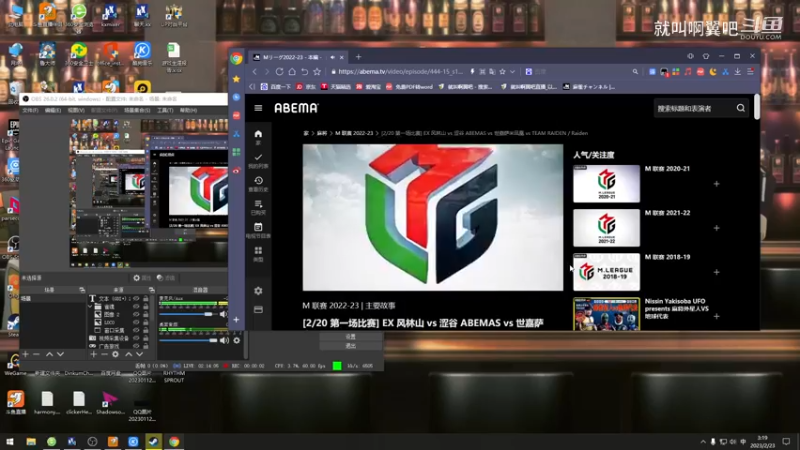Open desktop audio settings gear in OBS mixer
Image resolution: width=800 pixels, height=450 pixels.
click(237, 340)
